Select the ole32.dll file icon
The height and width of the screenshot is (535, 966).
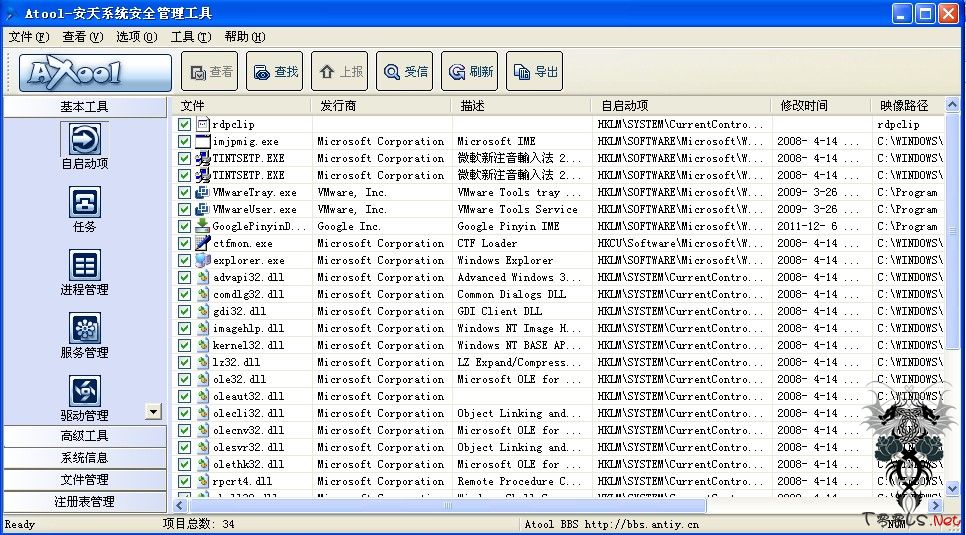pyautogui.click(x=203, y=379)
